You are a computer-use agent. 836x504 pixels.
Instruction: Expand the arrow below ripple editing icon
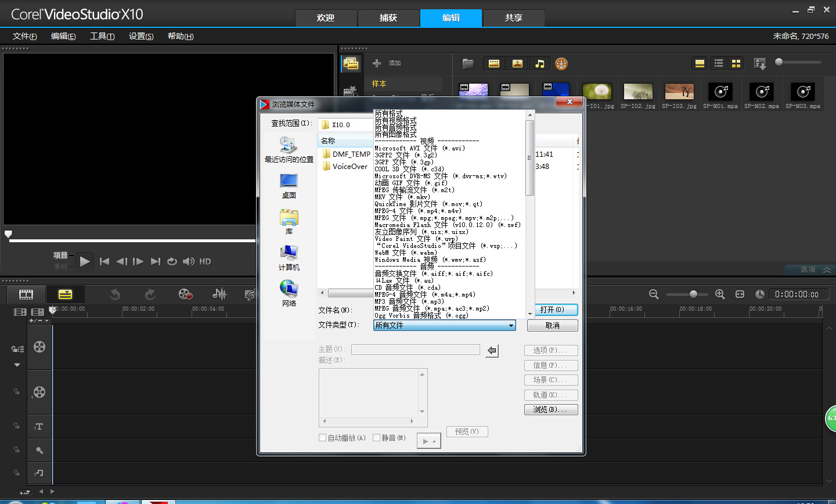(x=17, y=365)
